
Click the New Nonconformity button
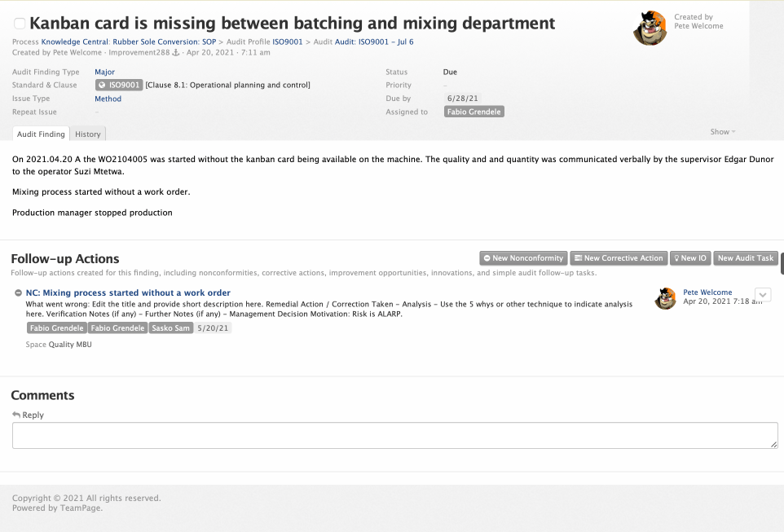[x=522, y=258]
